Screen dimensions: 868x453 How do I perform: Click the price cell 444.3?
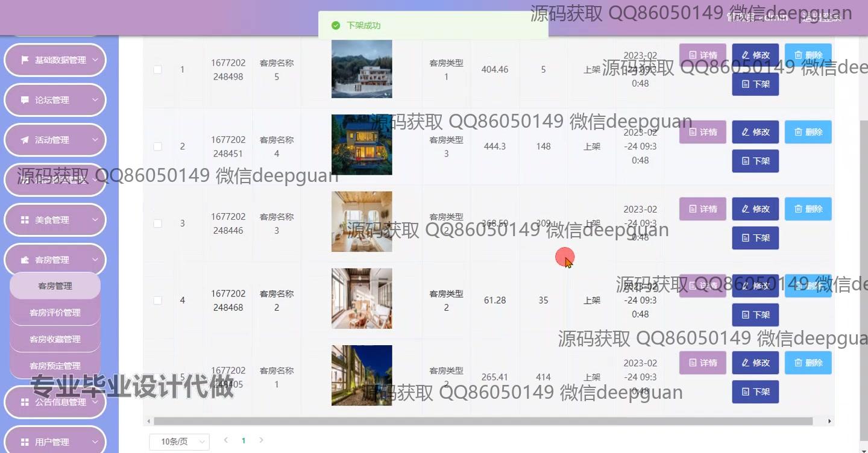pos(495,146)
